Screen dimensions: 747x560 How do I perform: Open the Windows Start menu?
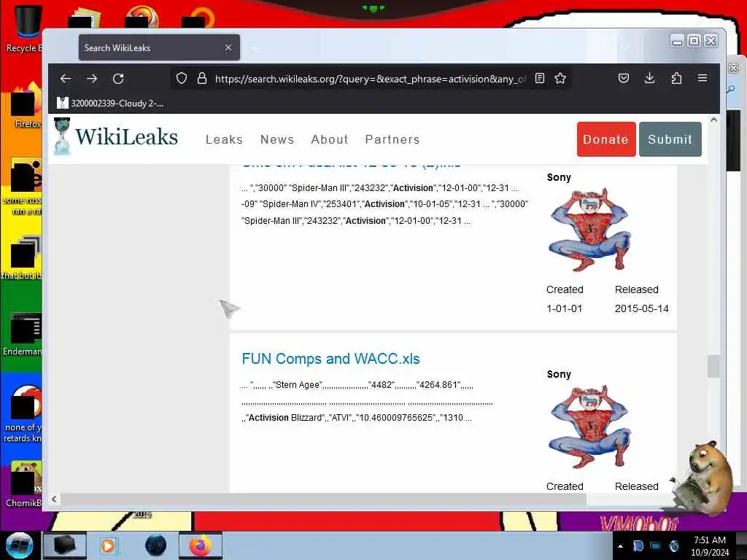pyautogui.click(x=19, y=545)
